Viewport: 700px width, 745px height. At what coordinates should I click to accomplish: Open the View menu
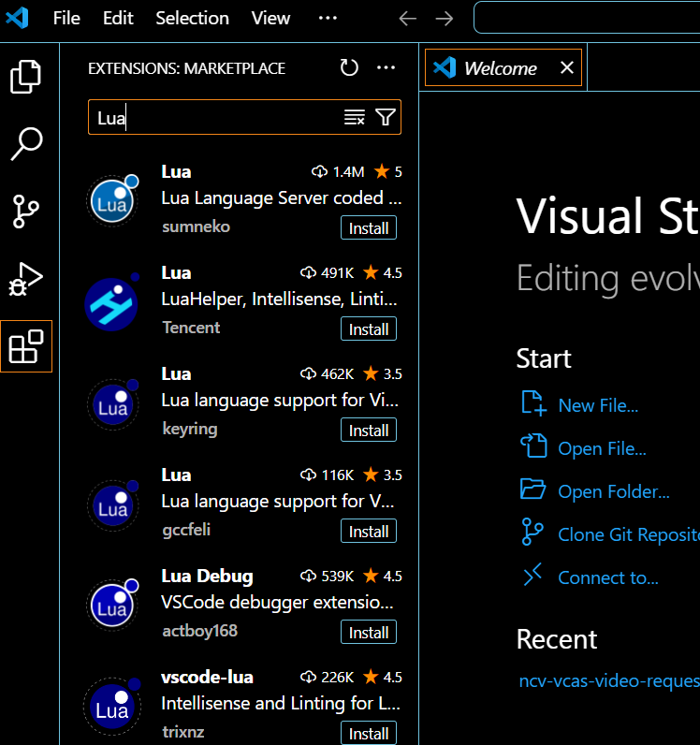pos(270,18)
